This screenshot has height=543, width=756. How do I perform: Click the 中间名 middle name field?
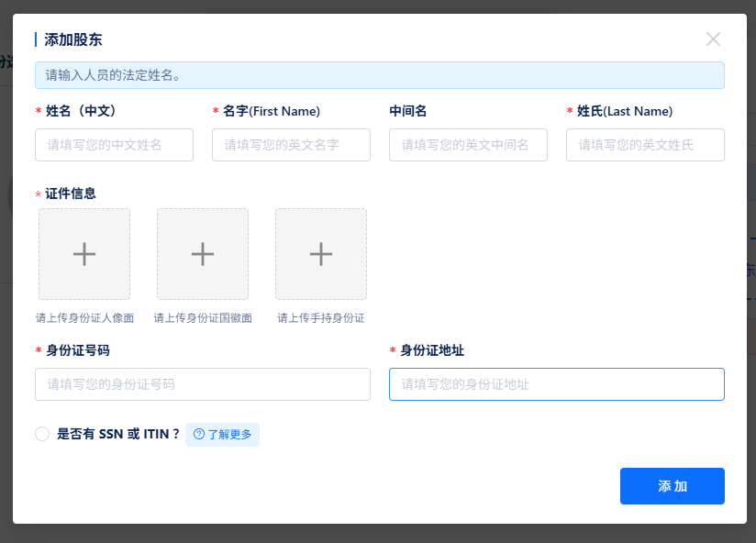(x=468, y=145)
